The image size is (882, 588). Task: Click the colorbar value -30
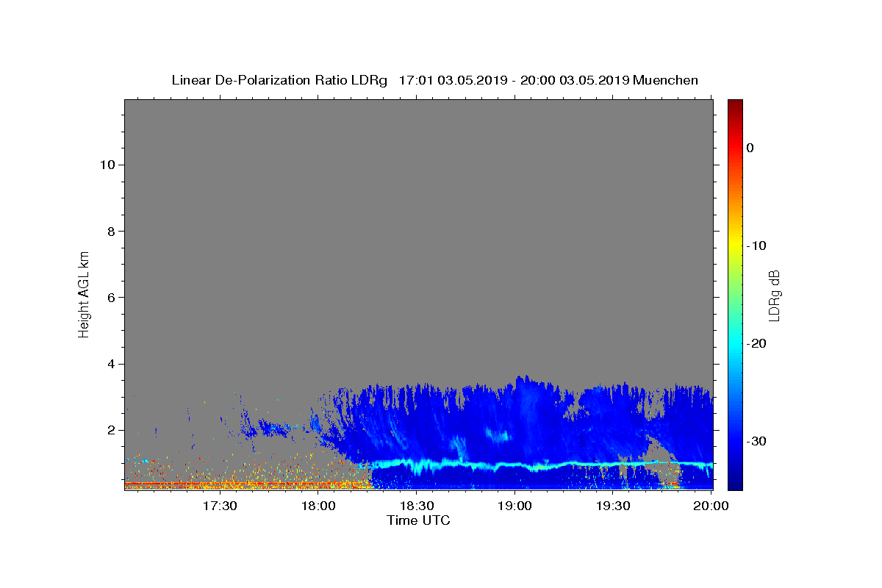pyautogui.click(x=756, y=441)
